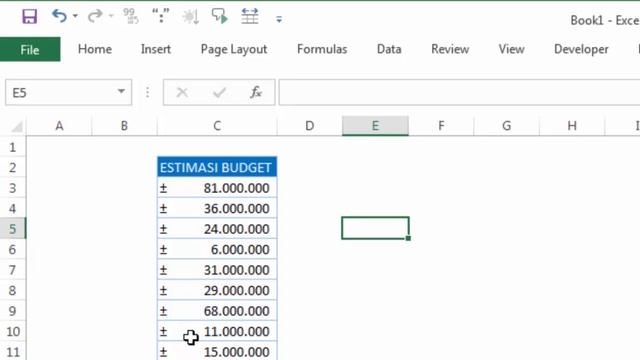Select column B header
This screenshot has height=360, width=640.
tap(124, 126)
